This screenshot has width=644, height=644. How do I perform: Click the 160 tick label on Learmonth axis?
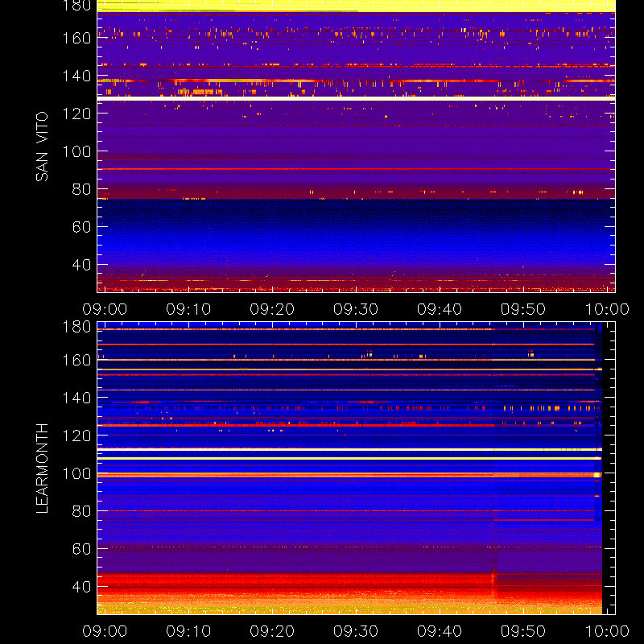[76, 360]
